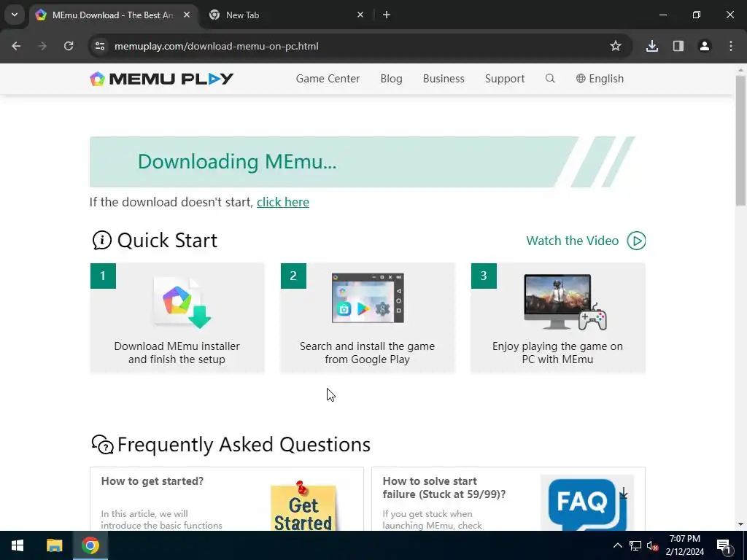Click the MEmu Play logo
Screen dimensions: 747x560
tap(161, 79)
